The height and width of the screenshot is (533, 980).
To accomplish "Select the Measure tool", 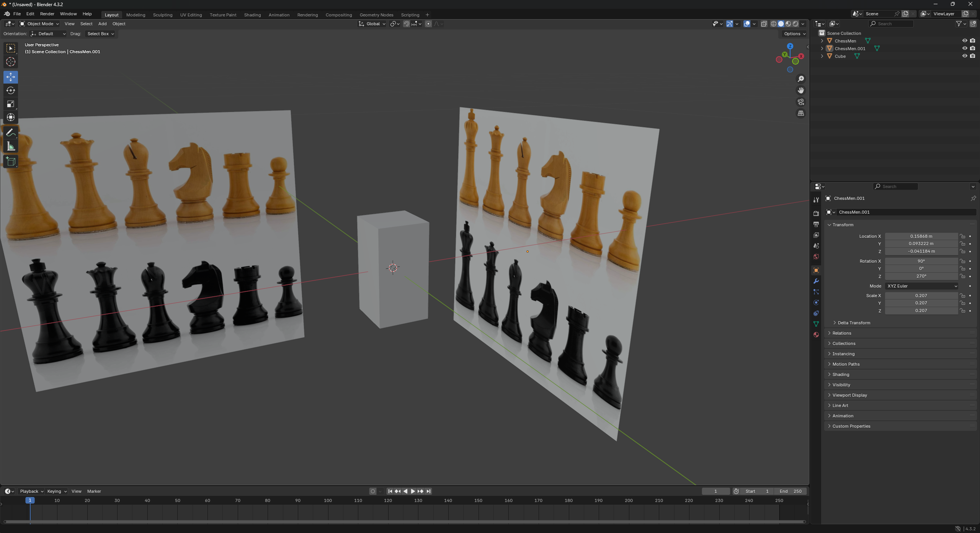I will (x=11, y=146).
